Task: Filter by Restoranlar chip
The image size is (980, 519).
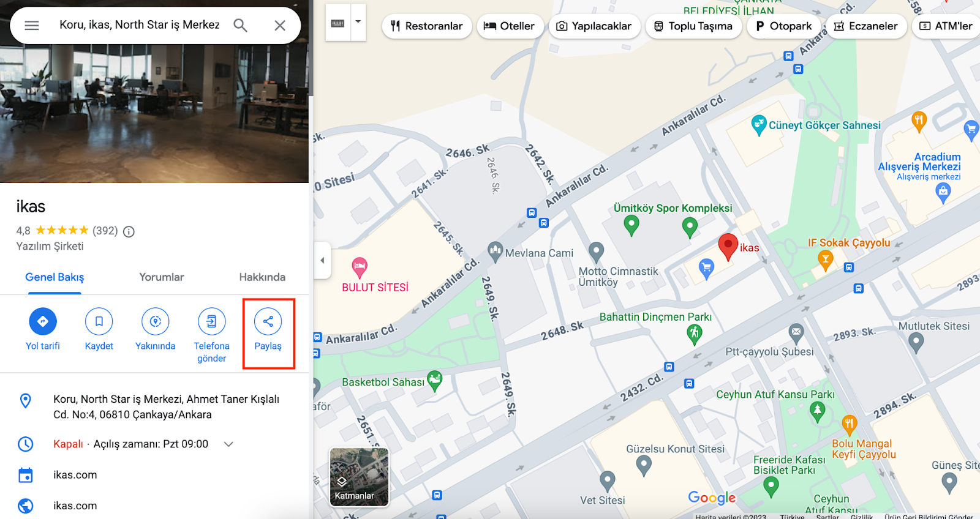Action: 427,26
